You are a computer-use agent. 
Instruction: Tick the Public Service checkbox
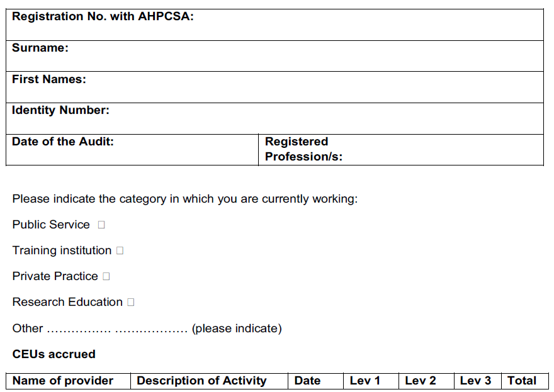[x=101, y=225]
